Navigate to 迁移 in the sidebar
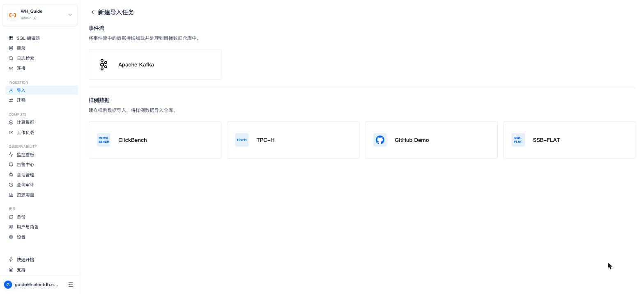Image resolution: width=644 pixels, height=294 pixels. click(41, 100)
